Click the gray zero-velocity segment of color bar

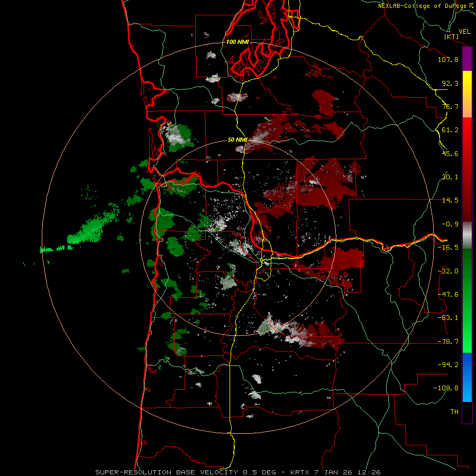467,235
